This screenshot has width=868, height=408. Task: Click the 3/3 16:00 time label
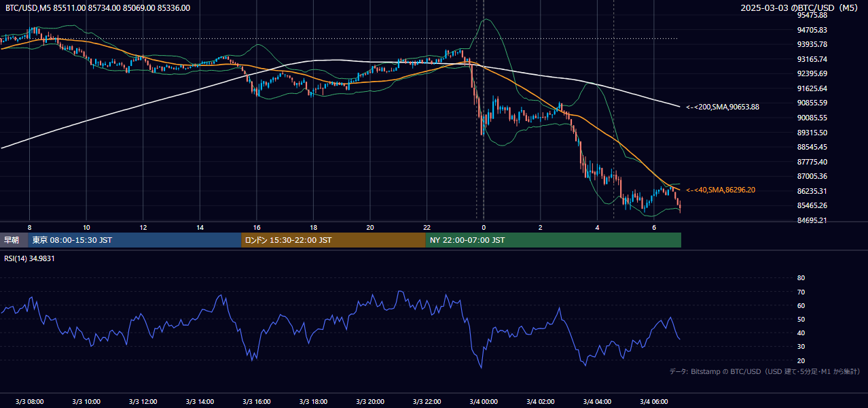(257, 402)
